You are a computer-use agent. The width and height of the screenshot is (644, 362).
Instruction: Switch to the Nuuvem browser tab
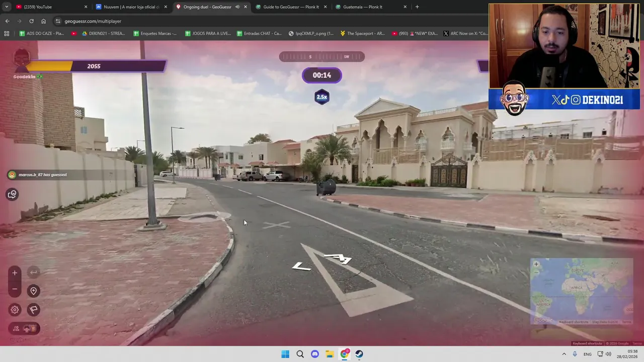(x=132, y=7)
